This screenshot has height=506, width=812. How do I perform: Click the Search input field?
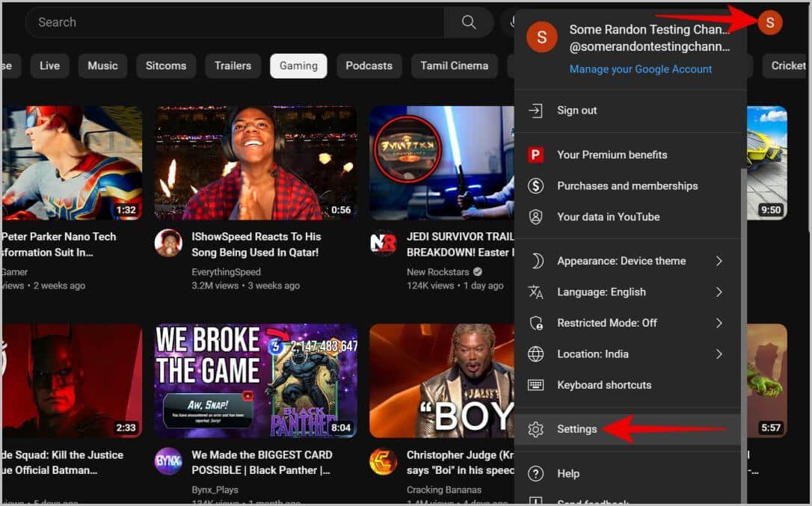click(235, 22)
